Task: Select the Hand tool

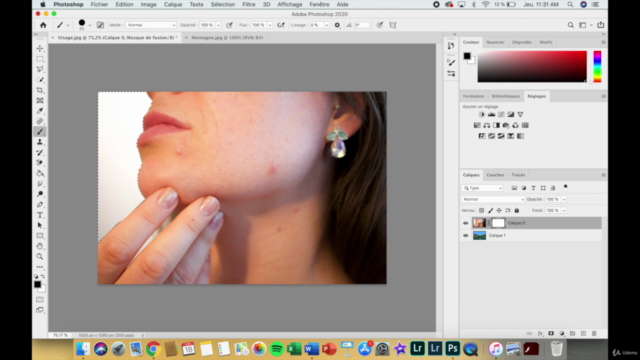Action: pyautogui.click(x=40, y=246)
